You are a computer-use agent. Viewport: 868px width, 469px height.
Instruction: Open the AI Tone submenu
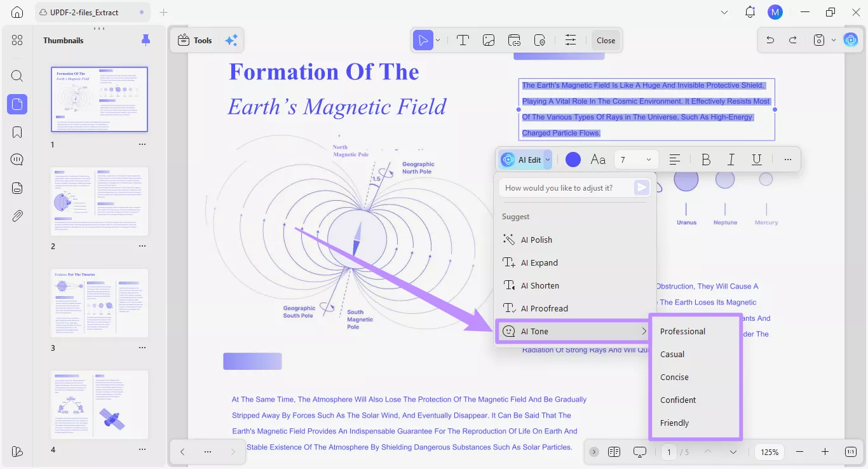tap(575, 331)
